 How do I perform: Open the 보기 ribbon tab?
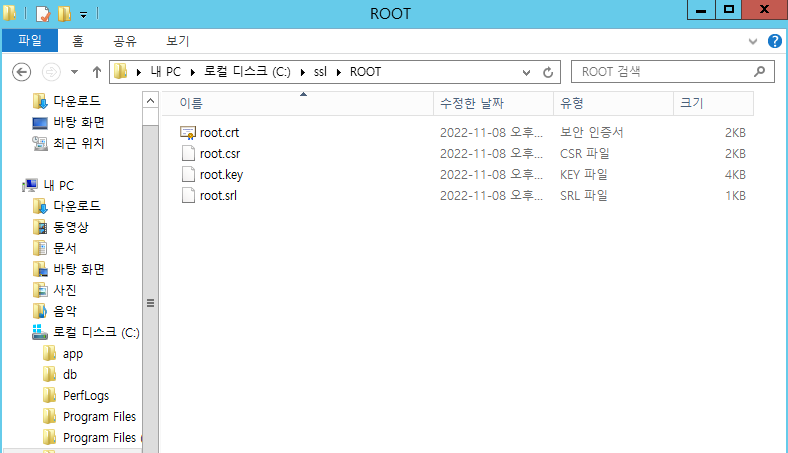177,41
